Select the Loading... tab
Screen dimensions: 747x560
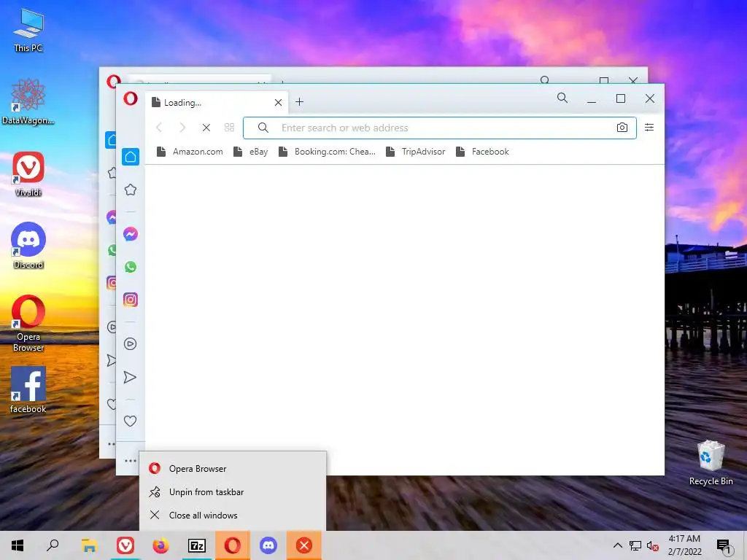pos(216,102)
